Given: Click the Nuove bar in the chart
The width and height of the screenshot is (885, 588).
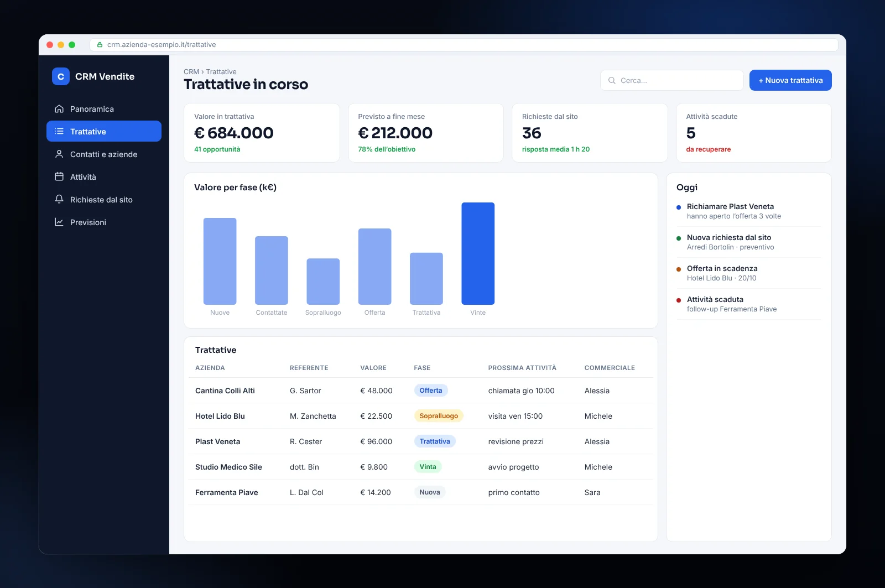Looking at the screenshot, I should (x=220, y=261).
